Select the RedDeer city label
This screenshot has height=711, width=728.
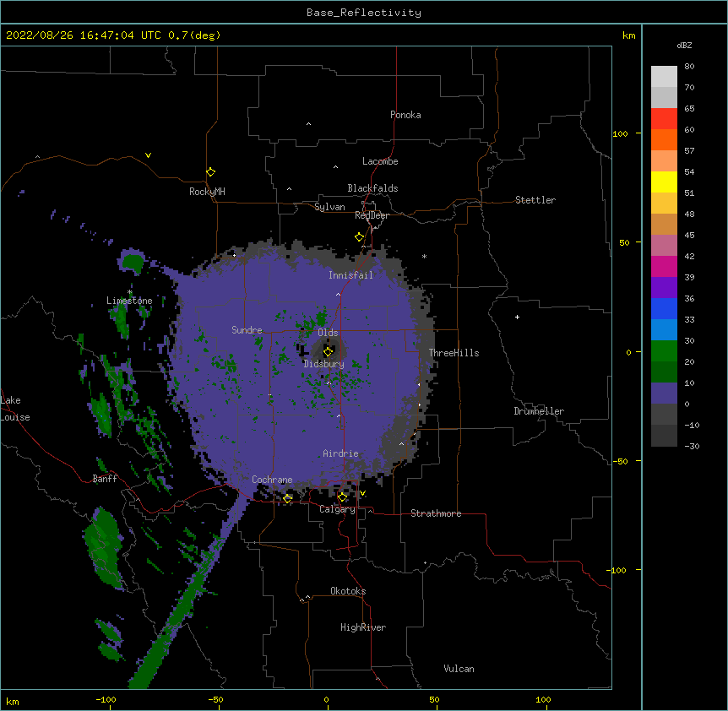point(372,215)
